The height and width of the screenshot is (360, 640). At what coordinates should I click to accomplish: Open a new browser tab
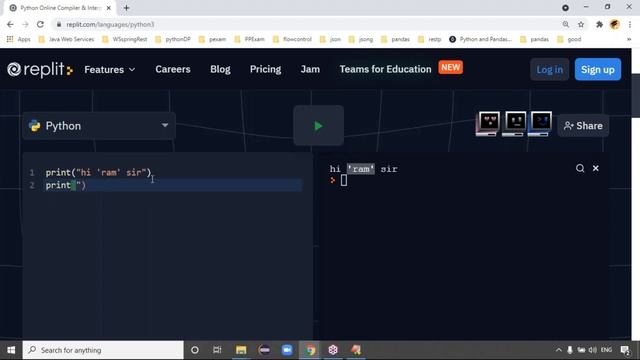coord(127,8)
